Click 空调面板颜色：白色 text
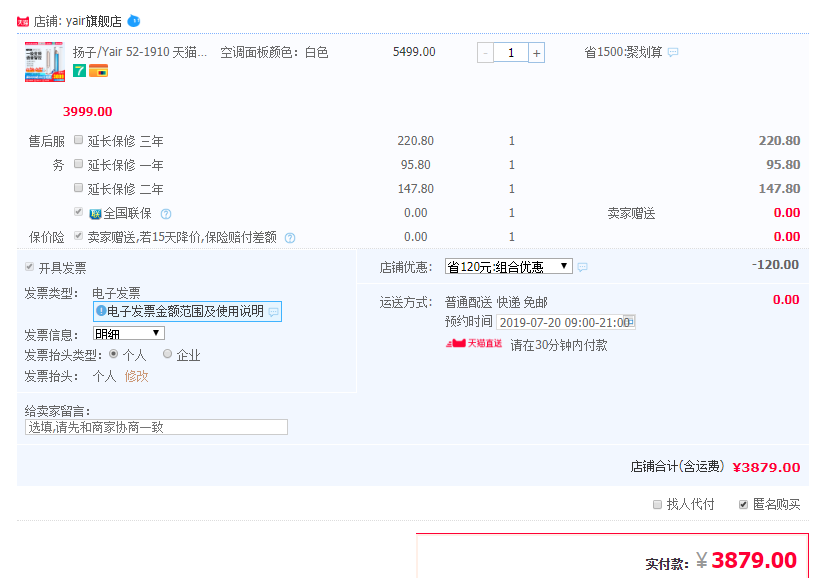Image resolution: width=821 pixels, height=578 pixels. coord(274,52)
